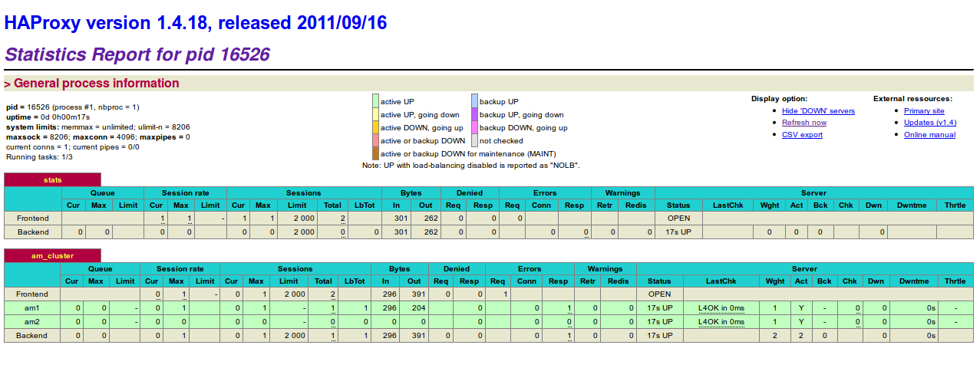Image resolution: width=980 pixels, height=368 pixels.
Task: Click the External ressources label
Action: click(912, 99)
